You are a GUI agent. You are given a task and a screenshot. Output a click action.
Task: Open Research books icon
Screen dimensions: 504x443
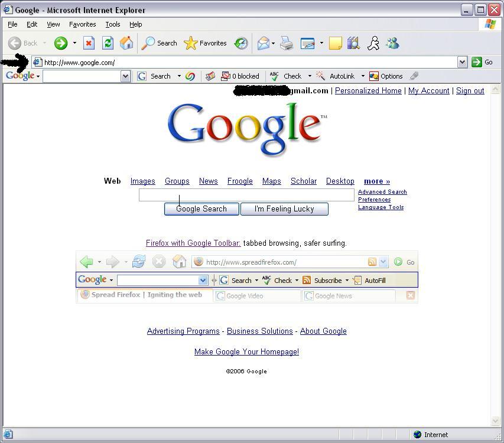[x=353, y=43]
